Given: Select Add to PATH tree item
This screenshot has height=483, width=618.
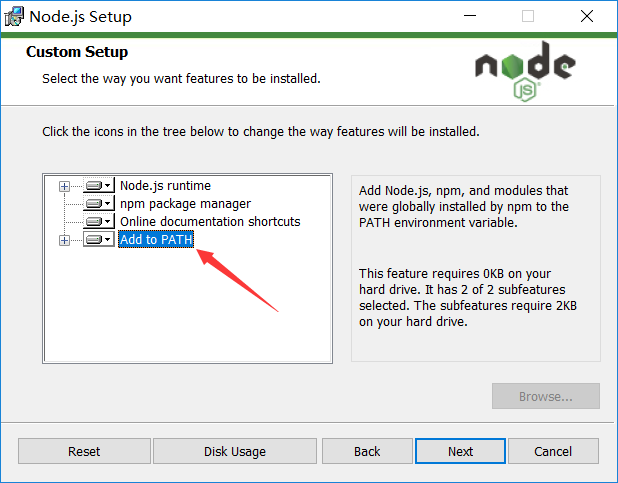Looking at the screenshot, I should pos(156,239).
